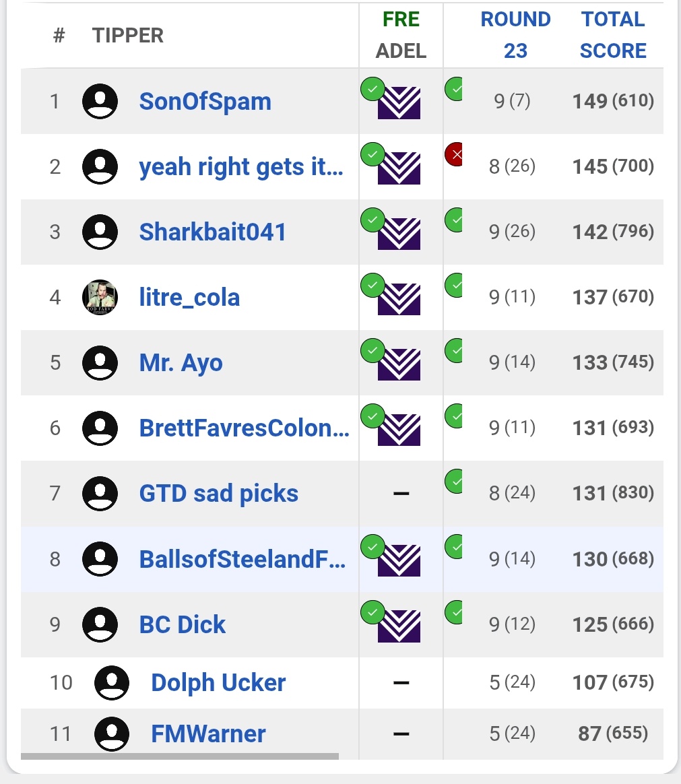This screenshot has width=681, height=784.
Task: Open the GTD sad picks tipper link
Action: click(x=218, y=494)
